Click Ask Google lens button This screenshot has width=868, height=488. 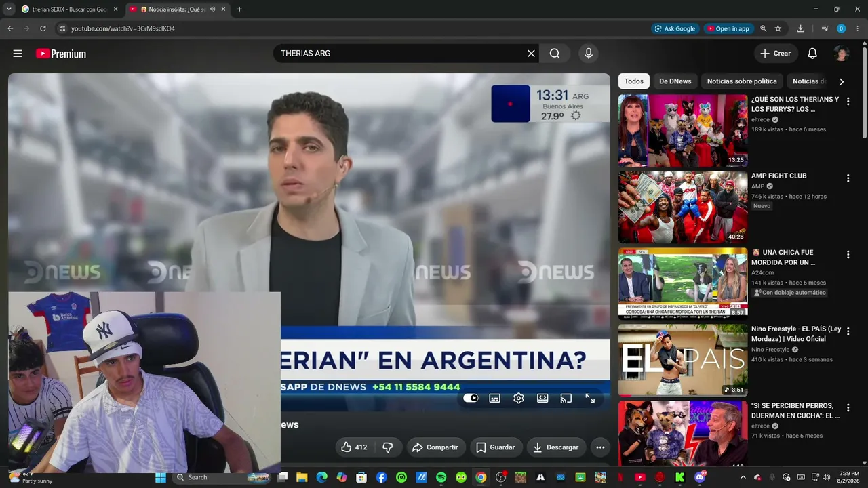[675, 28]
